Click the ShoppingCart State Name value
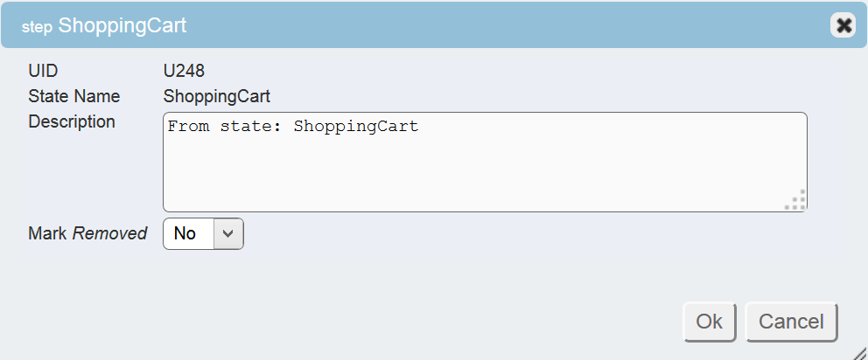The height and width of the screenshot is (360, 868). coord(217,96)
